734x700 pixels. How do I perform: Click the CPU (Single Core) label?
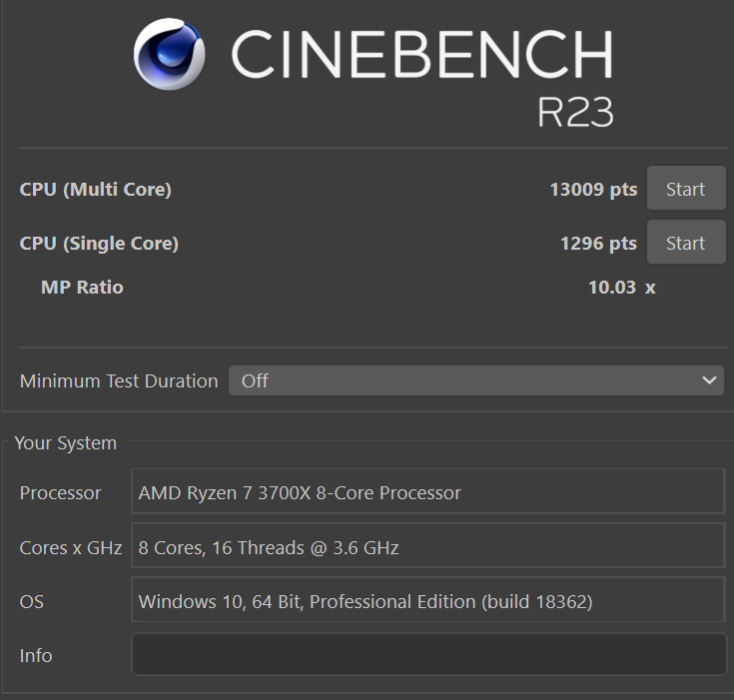click(x=99, y=244)
